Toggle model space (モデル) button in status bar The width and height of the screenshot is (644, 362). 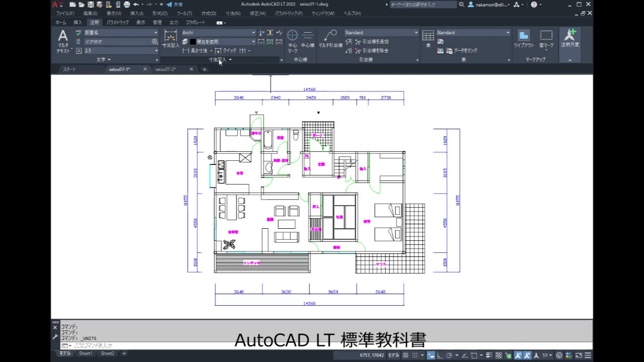(393, 355)
